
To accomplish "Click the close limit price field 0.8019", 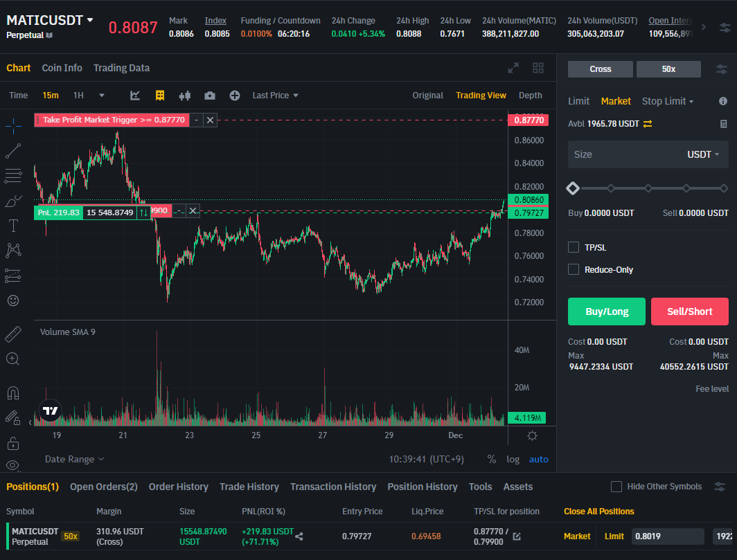I will [x=668, y=536].
